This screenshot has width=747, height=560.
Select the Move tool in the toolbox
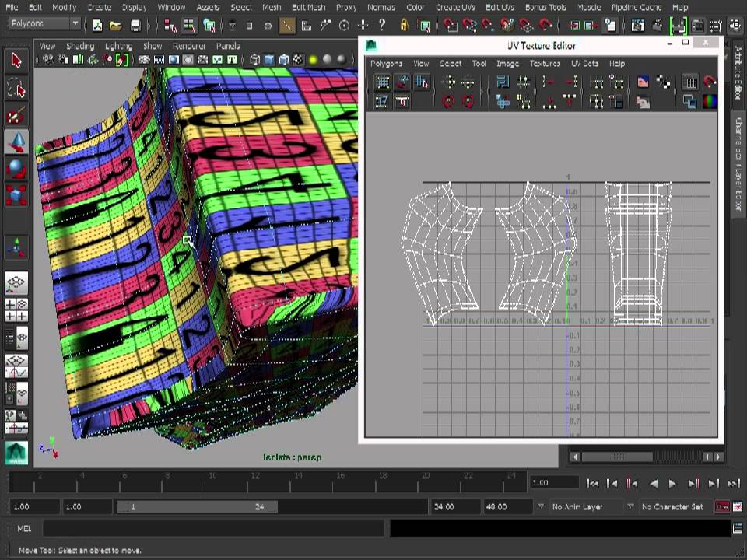[x=16, y=142]
